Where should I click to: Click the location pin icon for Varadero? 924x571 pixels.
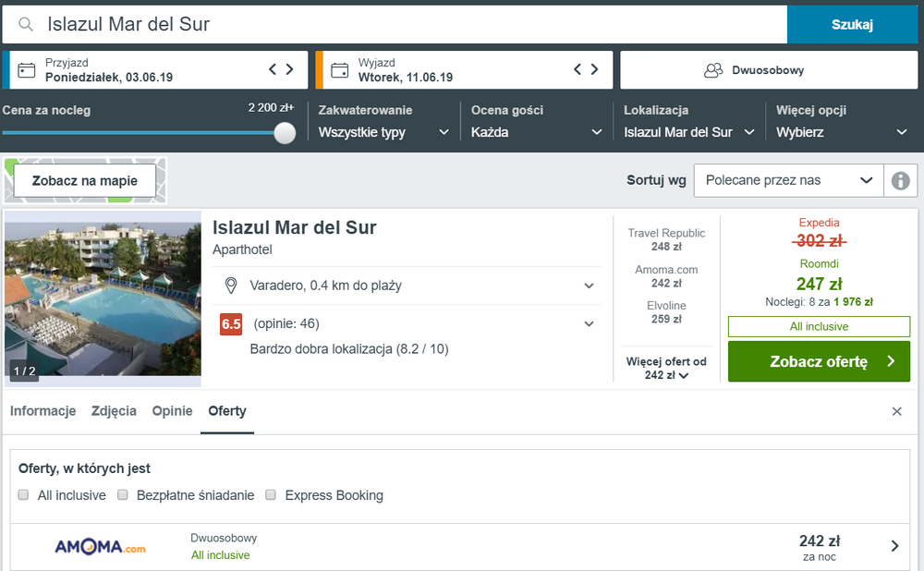[x=231, y=285]
